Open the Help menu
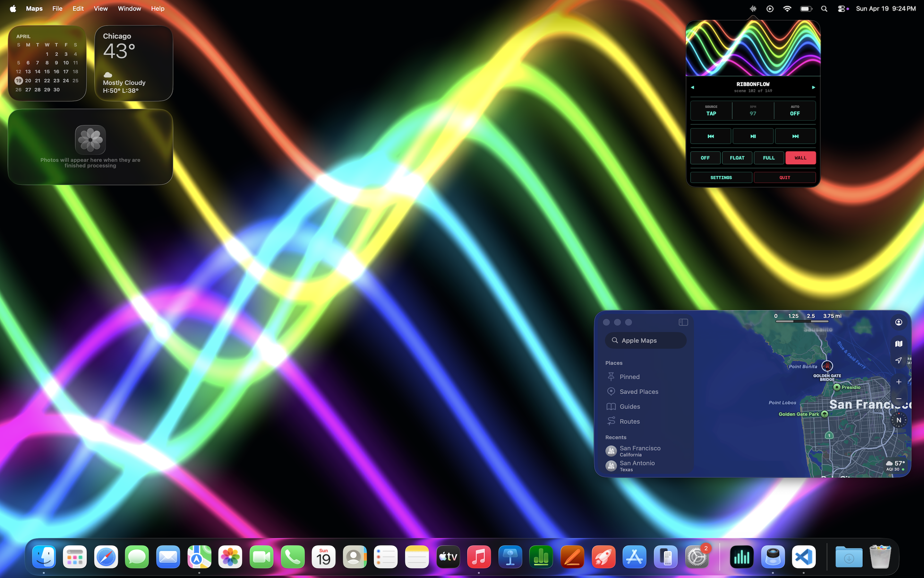 pyautogui.click(x=157, y=8)
